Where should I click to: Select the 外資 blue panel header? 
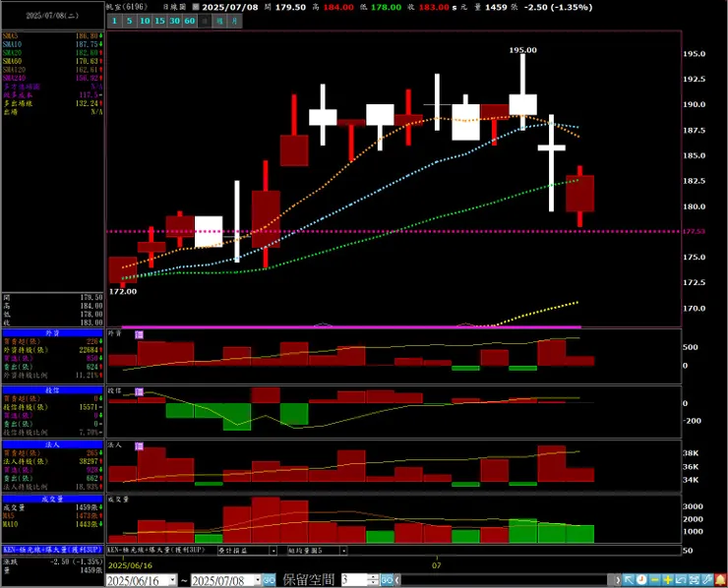click(52, 333)
